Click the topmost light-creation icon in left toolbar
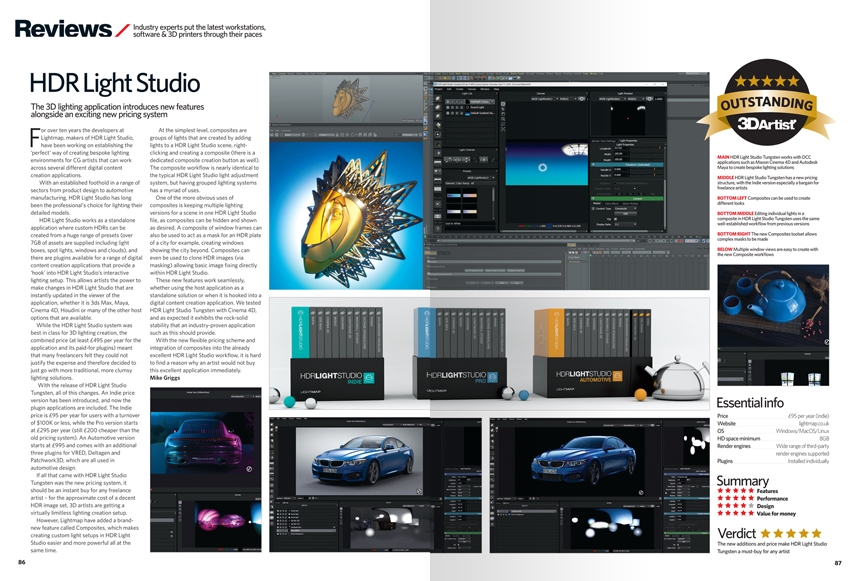Image resolution: width=860 pixels, height=581 pixels. click(438, 99)
